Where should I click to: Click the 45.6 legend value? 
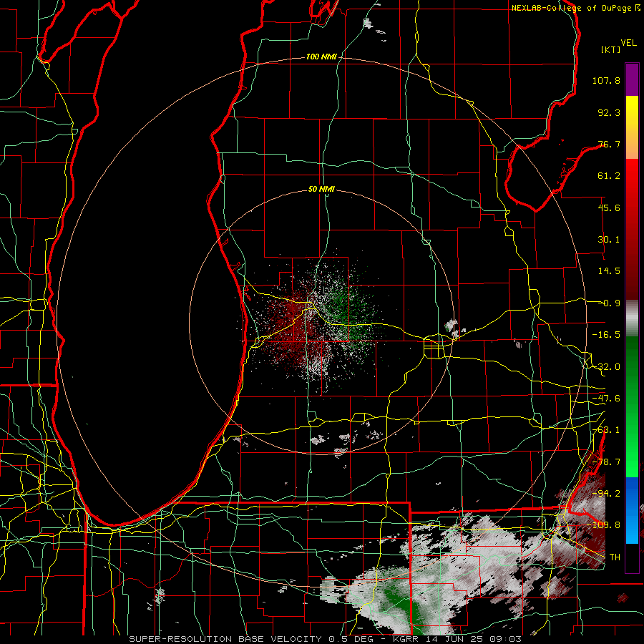coord(609,208)
